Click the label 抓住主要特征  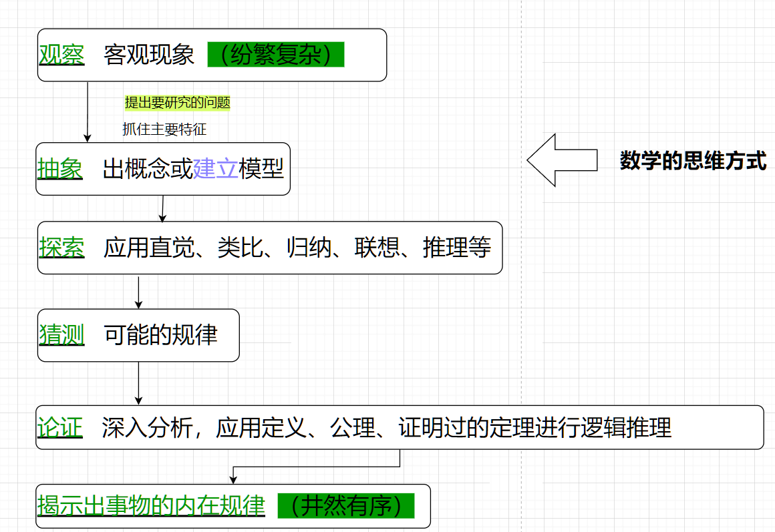[164, 129]
